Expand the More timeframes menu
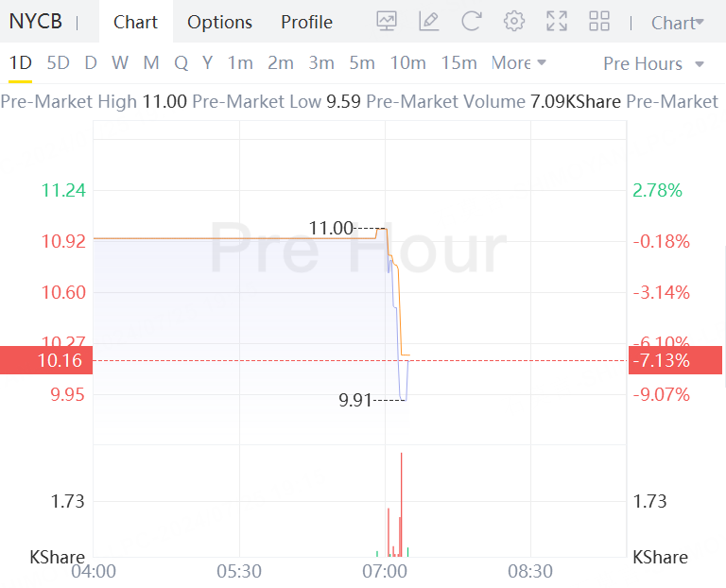Image resolution: width=726 pixels, height=588 pixels. pos(519,62)
